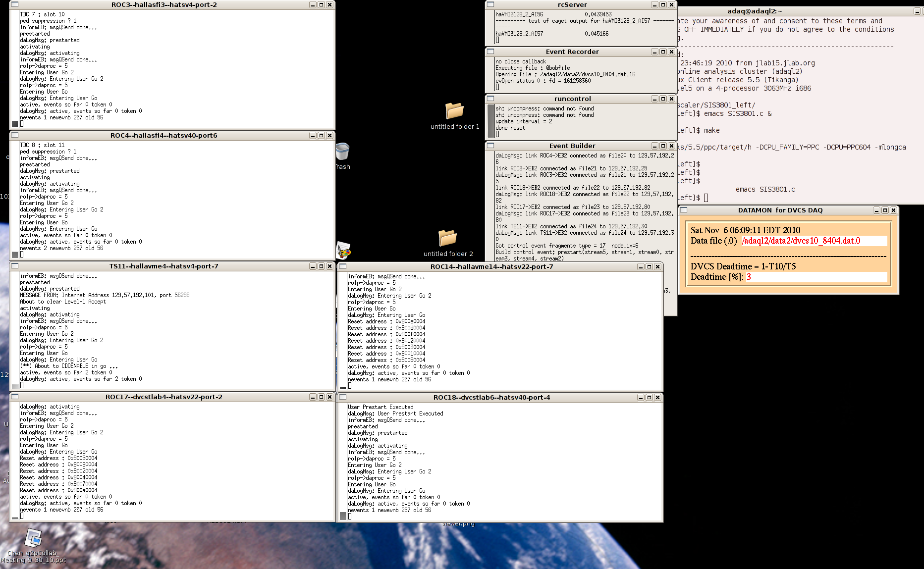
Task: Click "About to clear Level-1 Accept" line
Action: [63, 302]
